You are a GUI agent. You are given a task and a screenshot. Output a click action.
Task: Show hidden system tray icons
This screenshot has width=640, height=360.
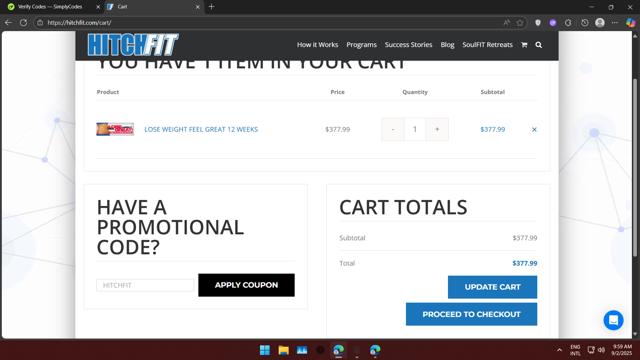click(x=559, y=350)
